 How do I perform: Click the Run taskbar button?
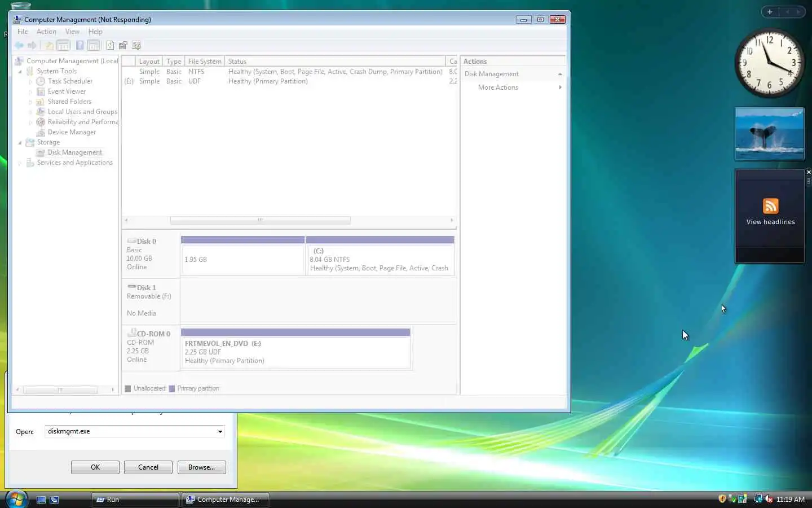(x=135, y=500)
